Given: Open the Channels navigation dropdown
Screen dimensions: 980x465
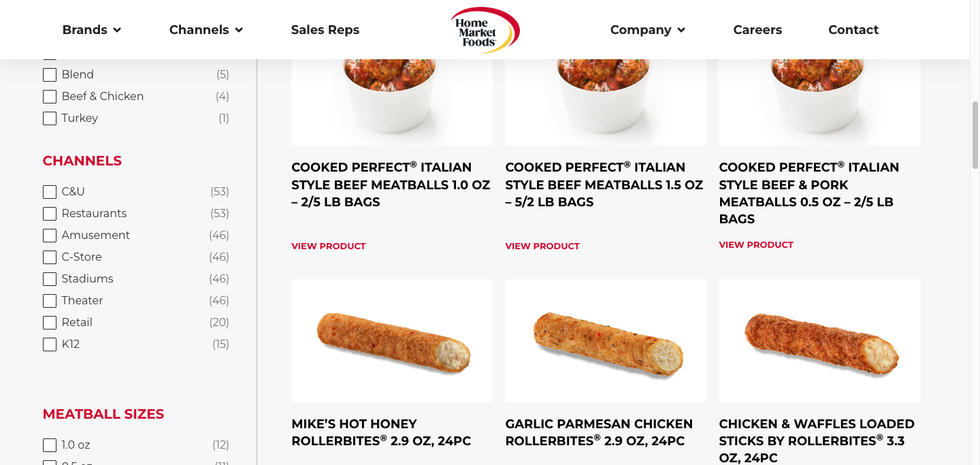Looking at the screenshot, I should pyautogui.click(x=206, y=30).
